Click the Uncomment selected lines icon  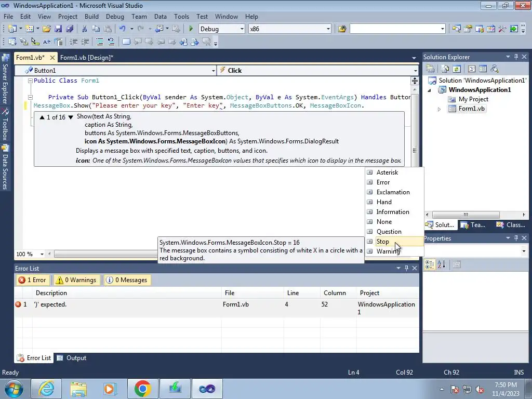[111, 42]
